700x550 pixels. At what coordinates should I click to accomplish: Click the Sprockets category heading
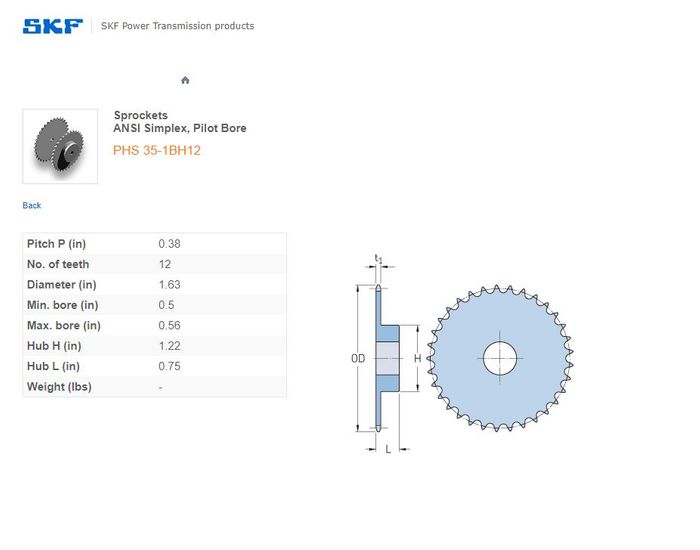141,115
